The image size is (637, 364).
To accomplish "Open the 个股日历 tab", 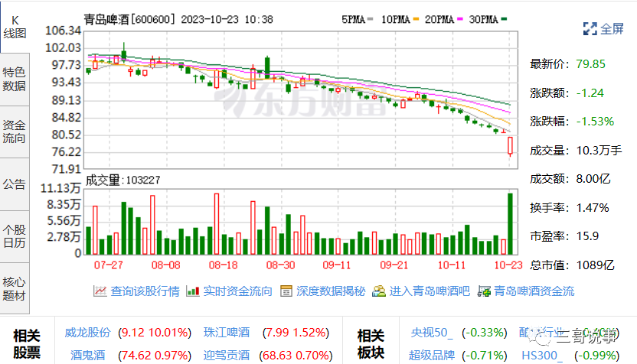I will click(x=15, y=236).
